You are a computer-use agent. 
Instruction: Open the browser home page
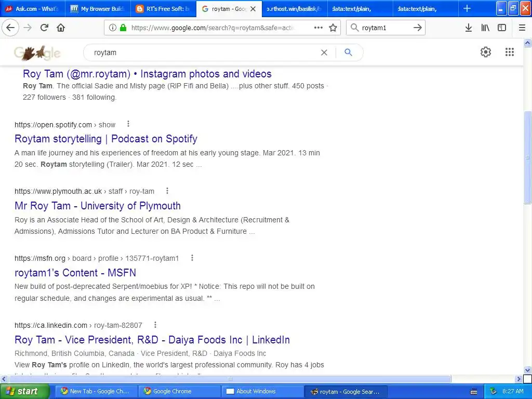61,28
